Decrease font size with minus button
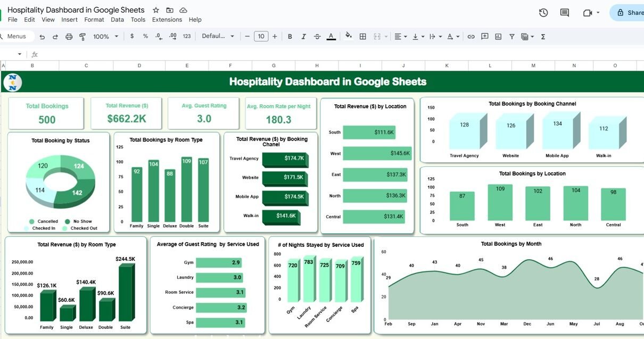This screenshot has height=339, width=644. coord(247,37)
